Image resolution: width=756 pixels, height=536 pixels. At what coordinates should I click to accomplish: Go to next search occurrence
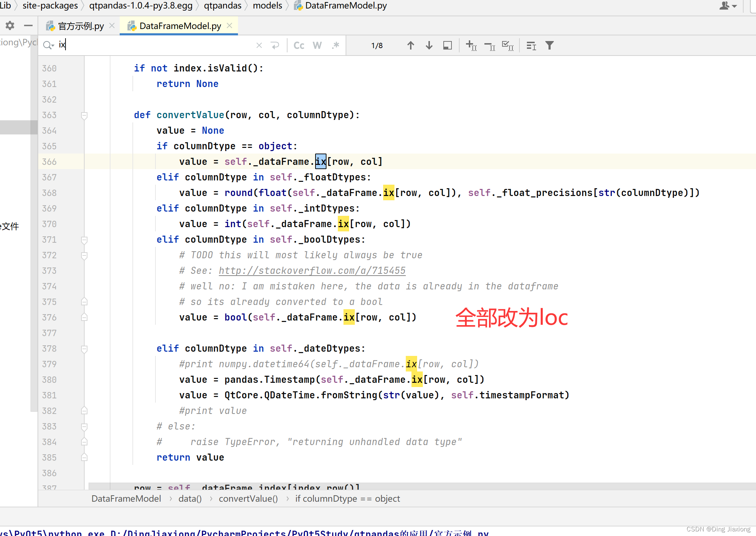(x=429, y=45)
